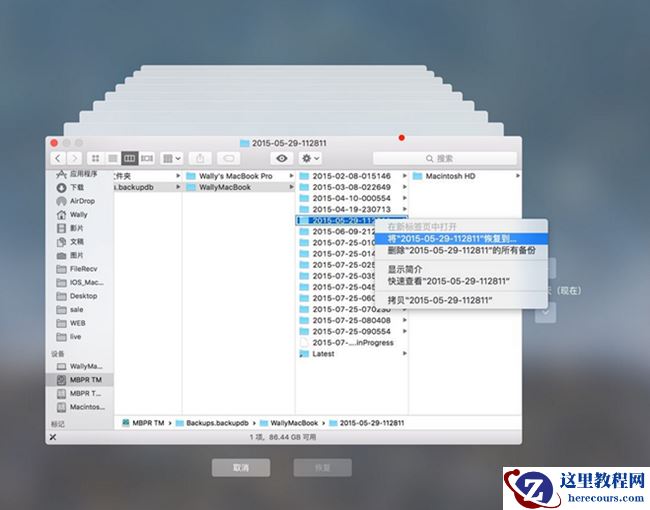Select backup 2015-02-08-015146
This screenshot has height=510, width=650.
[x=352, y=176]
